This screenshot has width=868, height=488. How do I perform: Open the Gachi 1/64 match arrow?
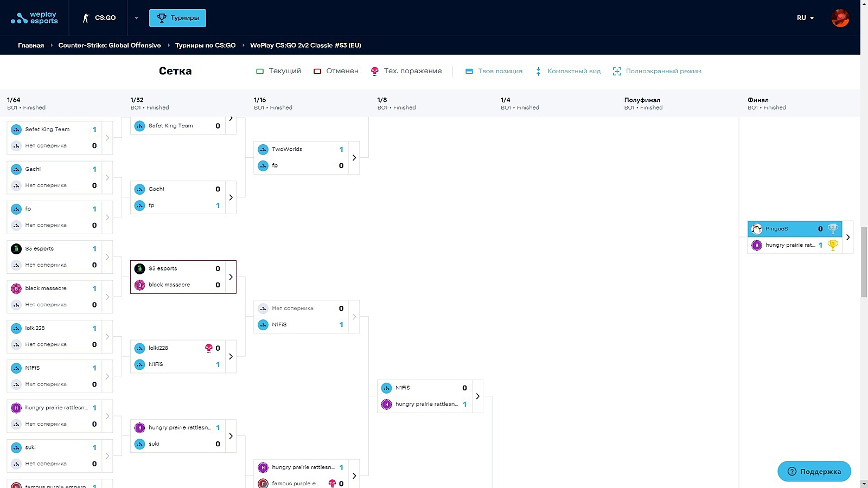click(x=107, y=177)
